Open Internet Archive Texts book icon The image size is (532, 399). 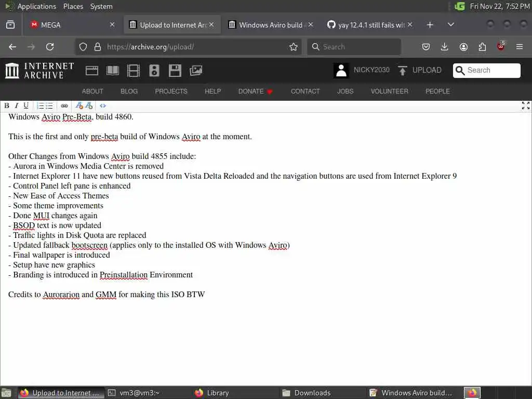(x=113, y=71)
